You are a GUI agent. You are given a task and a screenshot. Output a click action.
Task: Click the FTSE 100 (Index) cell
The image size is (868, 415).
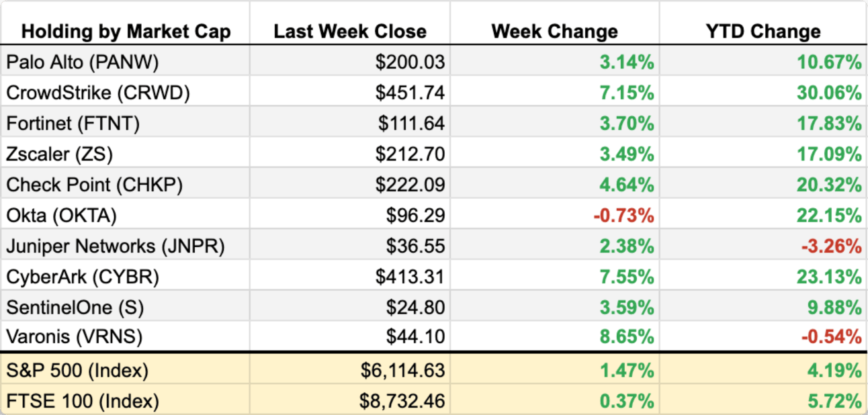[x=83, y=402]
